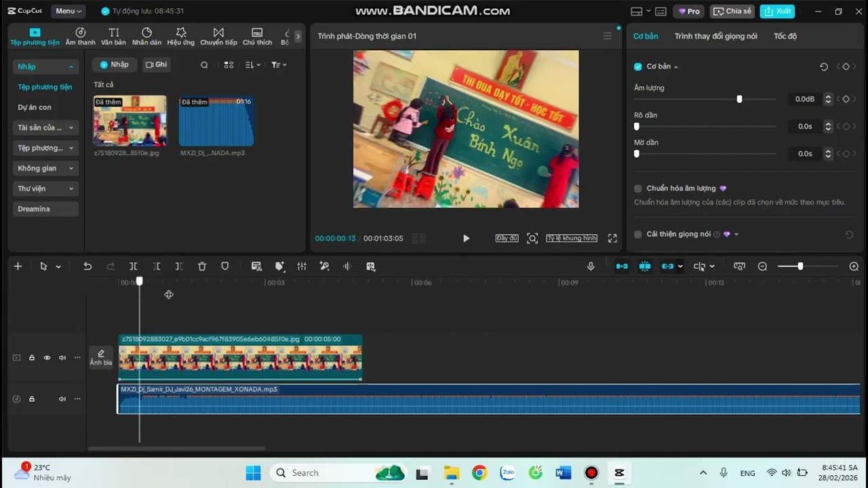Open the Word app on taskbar
Screen dimensions: 868x488
tap(563, 473)
